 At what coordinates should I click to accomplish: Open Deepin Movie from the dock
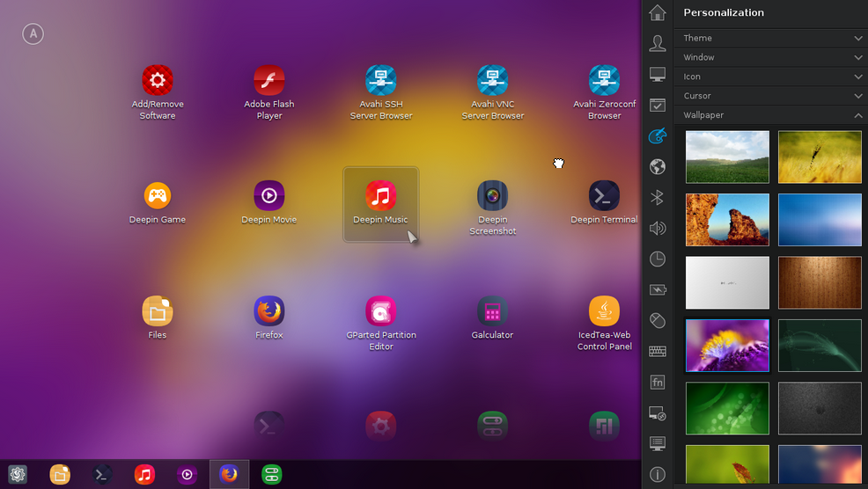point(188,475)
